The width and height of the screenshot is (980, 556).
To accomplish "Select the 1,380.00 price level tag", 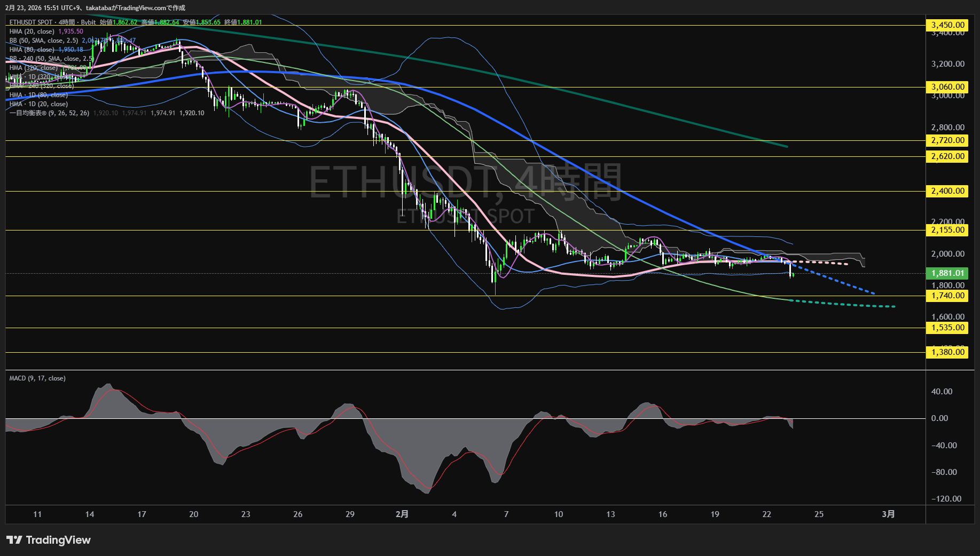I will (947, 352).
